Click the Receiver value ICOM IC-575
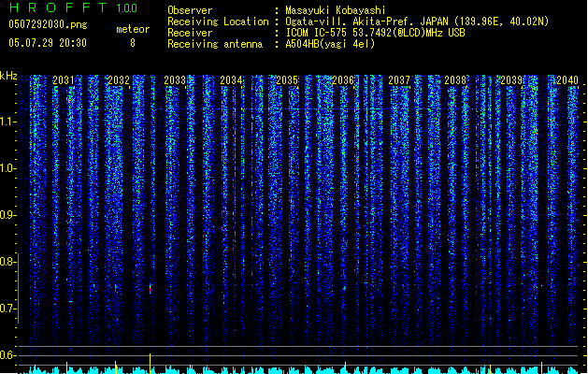 [318, 33]
